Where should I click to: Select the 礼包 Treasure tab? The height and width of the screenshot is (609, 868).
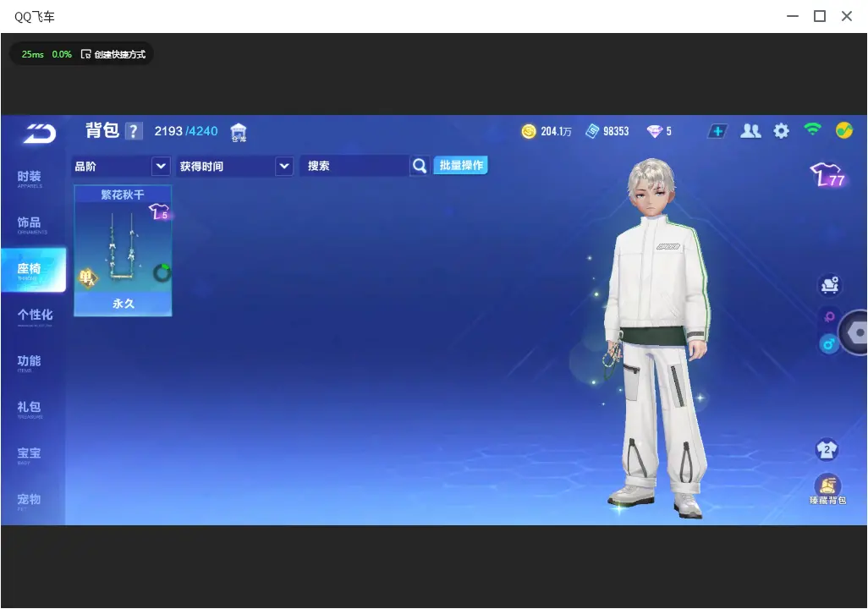(30, 409)
